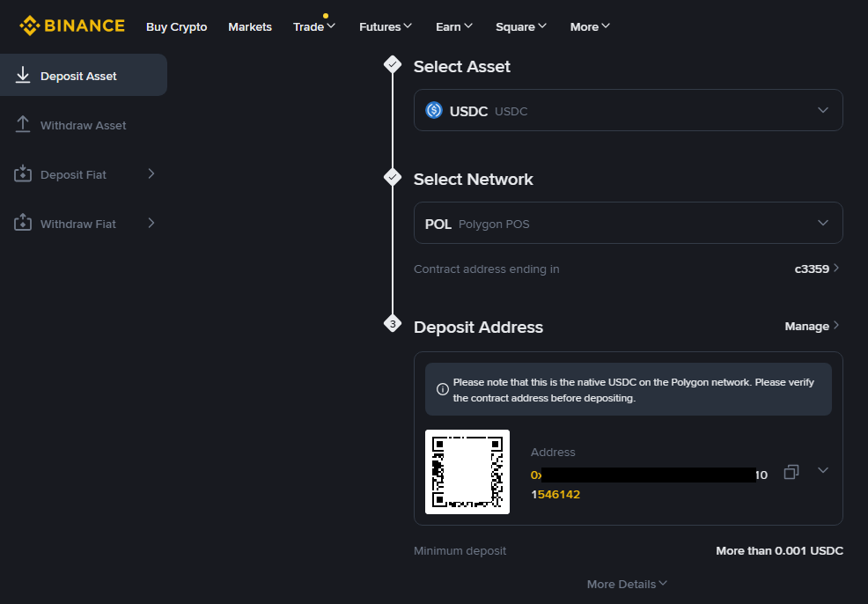Go to Markets
Viewport: 868px width, 604px height.
click(250, 26)
